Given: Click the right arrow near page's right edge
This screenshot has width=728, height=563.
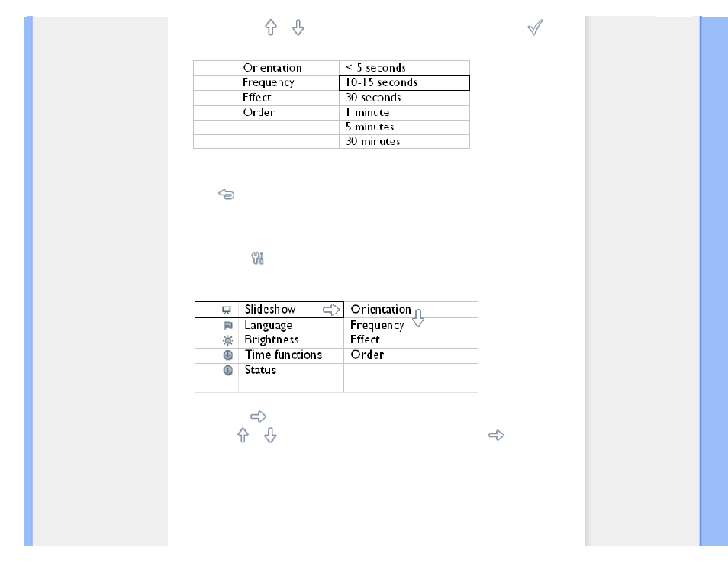Looking at the screenshot, I should (496, 436).
